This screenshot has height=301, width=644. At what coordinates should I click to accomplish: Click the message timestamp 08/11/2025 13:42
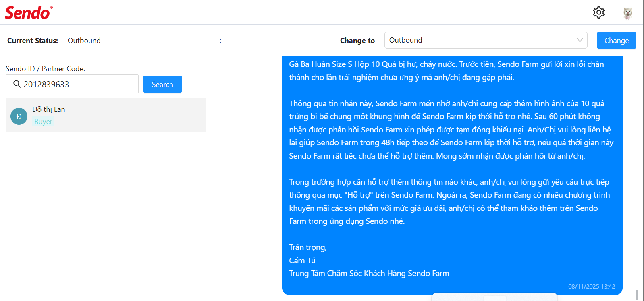pyautogui.click(x=591, y=287)
